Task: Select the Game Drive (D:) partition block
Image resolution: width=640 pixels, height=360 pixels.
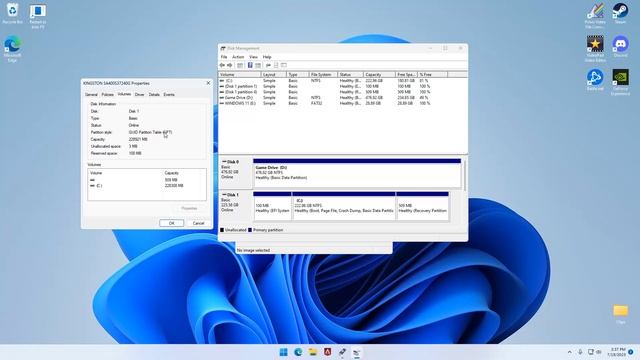Action: [357, 173]
